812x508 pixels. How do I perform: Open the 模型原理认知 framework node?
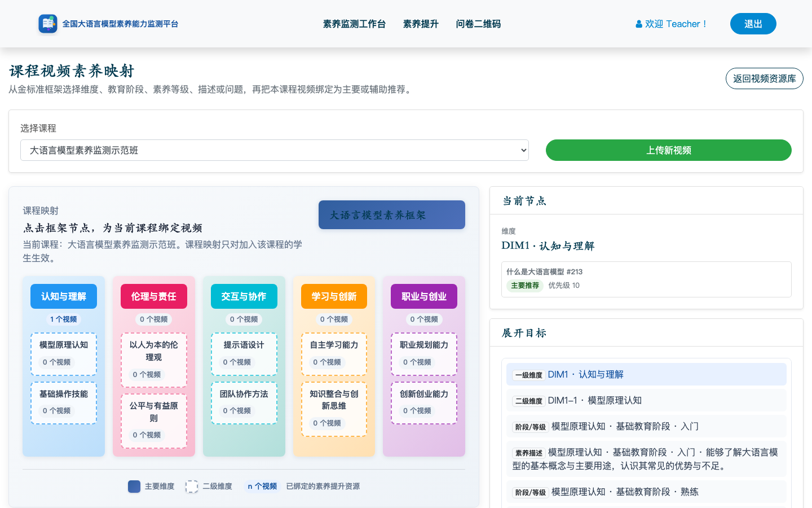[64, 354]
